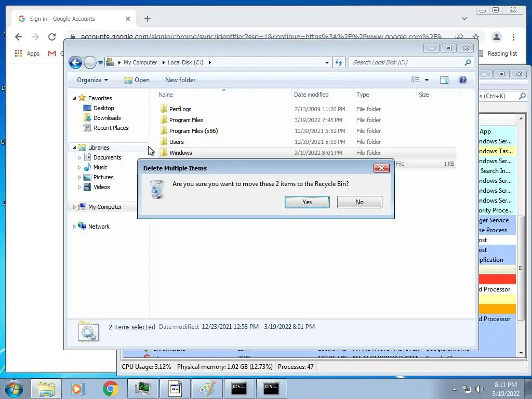
Task: Select My Computer in navigation pane
Action: click(x=104, y=207)
